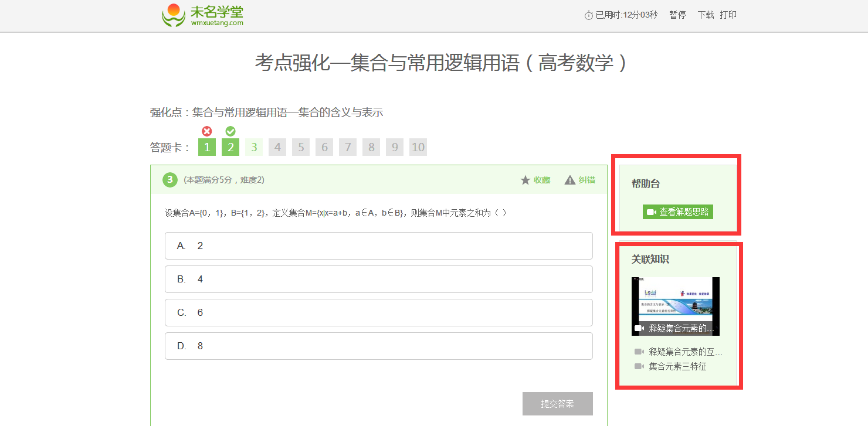Select answer option B. 4

click(x=378, y=279)
